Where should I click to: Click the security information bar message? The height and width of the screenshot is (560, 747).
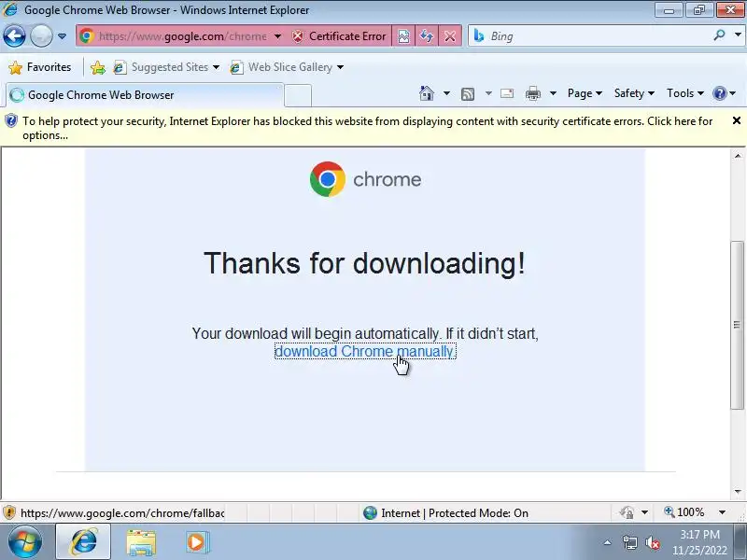367,128
